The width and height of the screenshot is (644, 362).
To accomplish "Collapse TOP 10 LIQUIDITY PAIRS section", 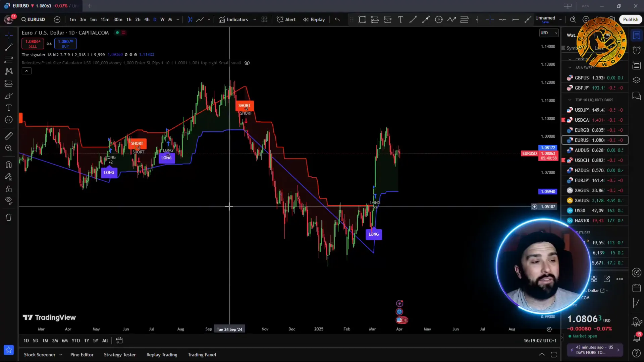I will 570,100.
